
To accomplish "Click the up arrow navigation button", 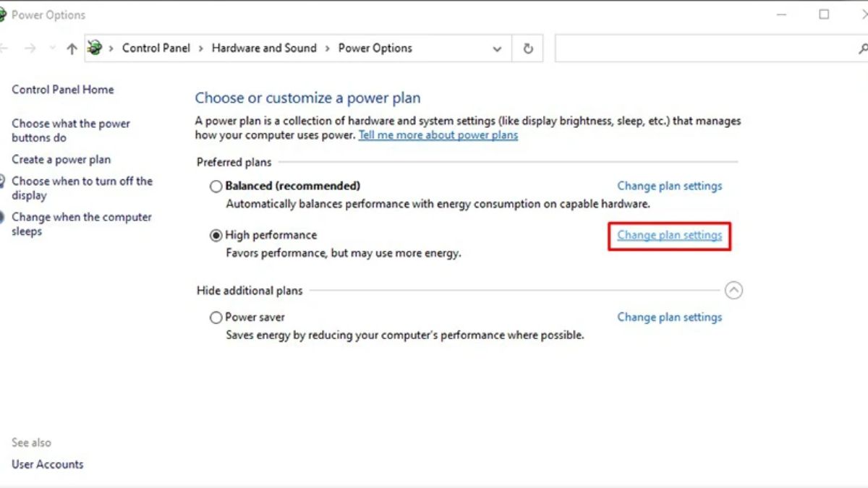I will pyautogui.click(x=71, y=48).
